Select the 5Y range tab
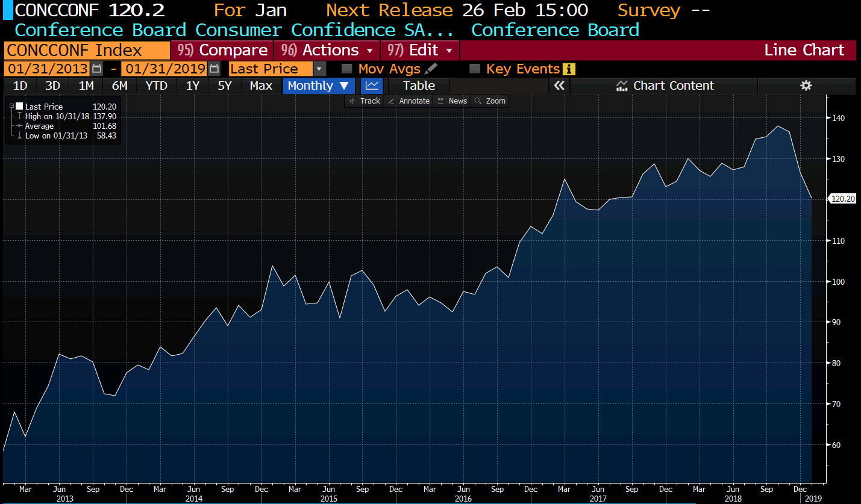 click(x=224, y=86)
